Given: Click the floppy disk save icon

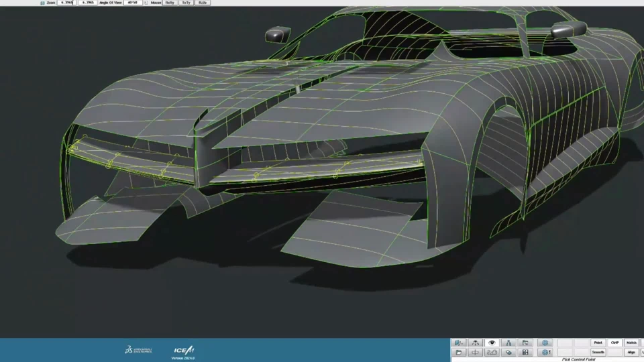Looking at the screenshot, I should tap(525, 352).
